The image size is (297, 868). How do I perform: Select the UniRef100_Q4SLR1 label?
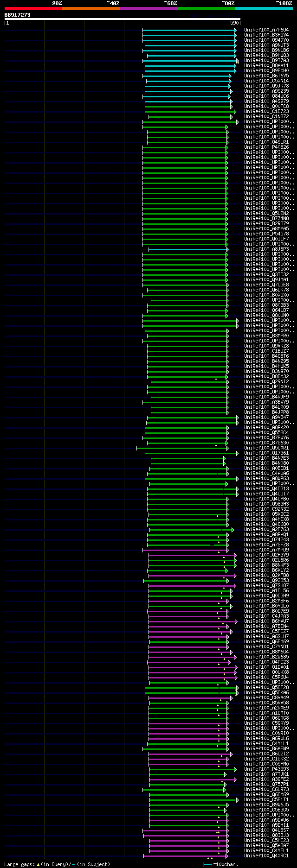coord(266,142)
